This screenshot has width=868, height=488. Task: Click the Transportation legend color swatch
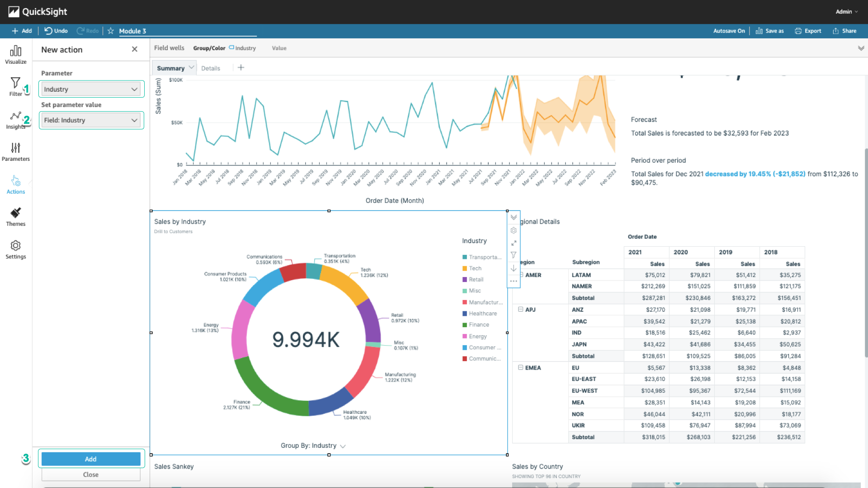465,257
